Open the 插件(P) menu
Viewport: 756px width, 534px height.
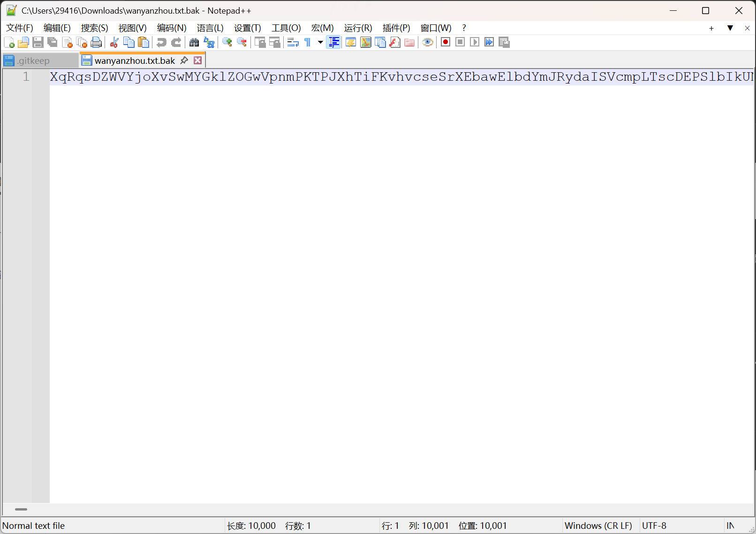[x=396, y=28]
